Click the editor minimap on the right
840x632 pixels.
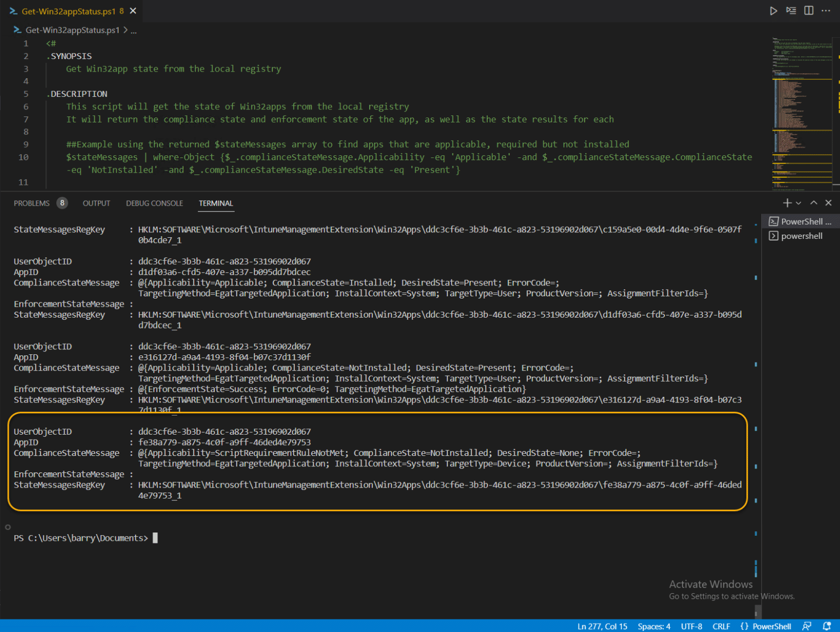click(801, 109)
